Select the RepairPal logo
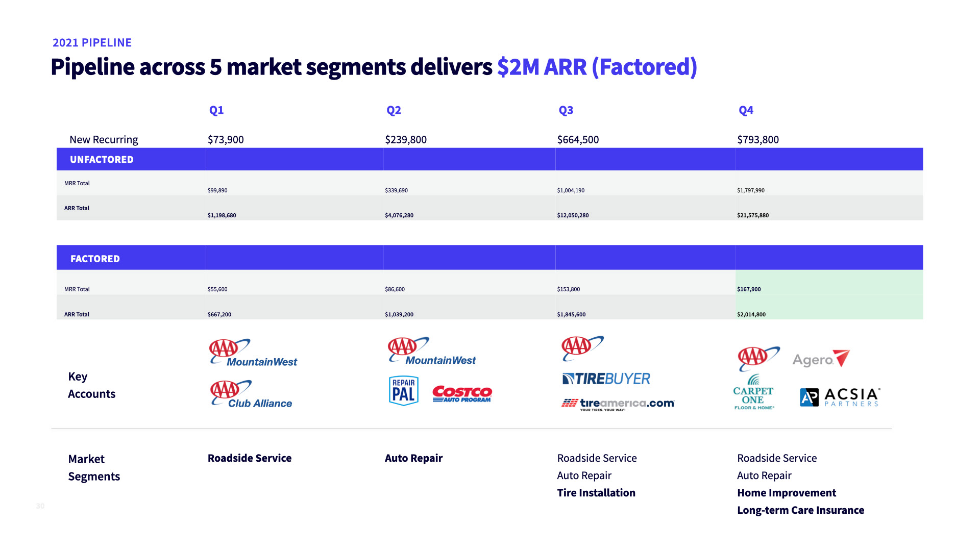 (403, 391)
